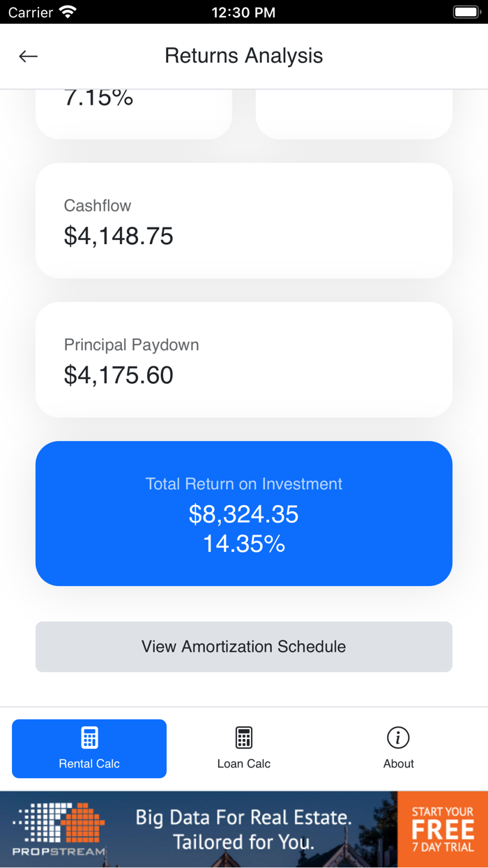Screen dimensions: 488x868
Task: Open the View Amortization Schedule button
Action: 243,647
